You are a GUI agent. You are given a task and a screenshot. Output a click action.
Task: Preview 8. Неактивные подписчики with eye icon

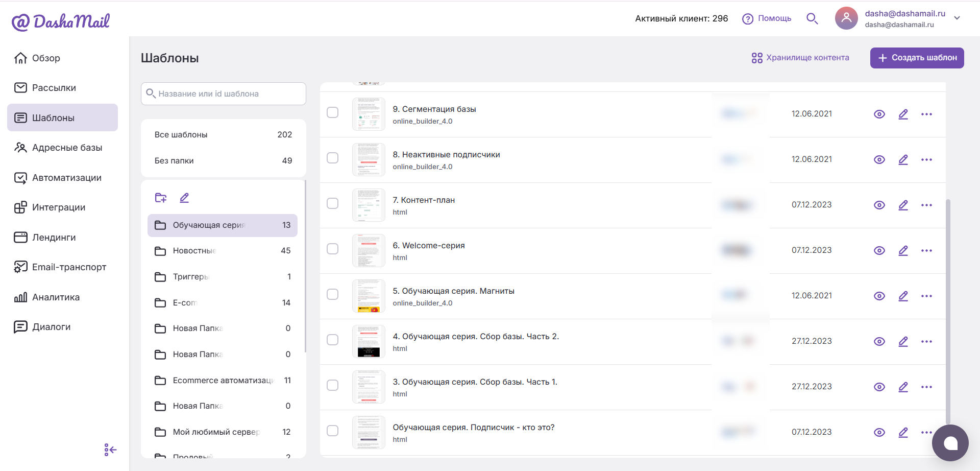[x=879, y=160]
